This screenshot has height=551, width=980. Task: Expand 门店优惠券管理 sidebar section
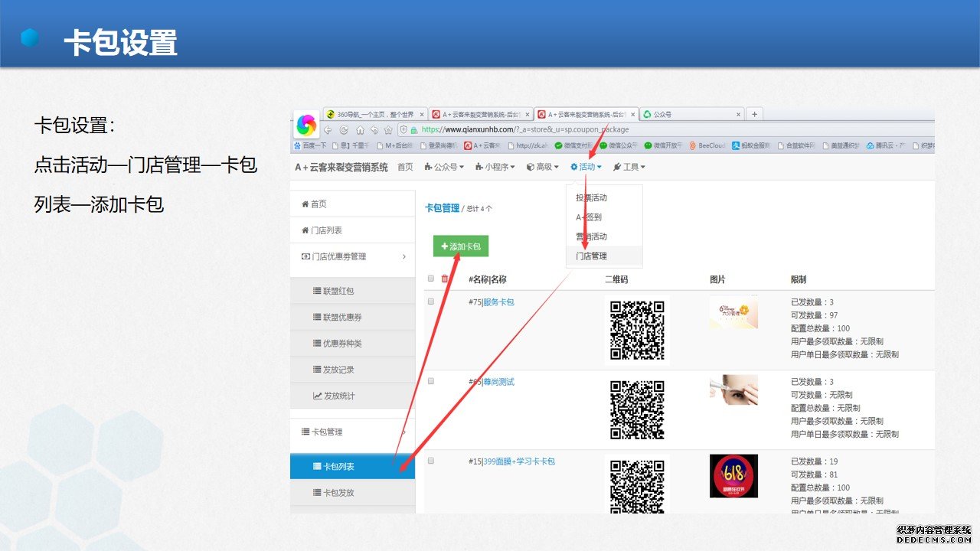click(x=353, y=256)
